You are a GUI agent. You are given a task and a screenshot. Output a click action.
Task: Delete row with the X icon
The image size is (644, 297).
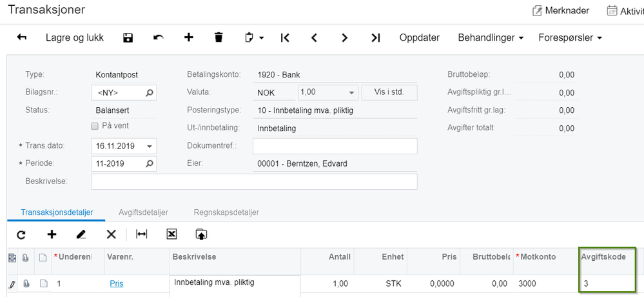(x=111, y=234)
